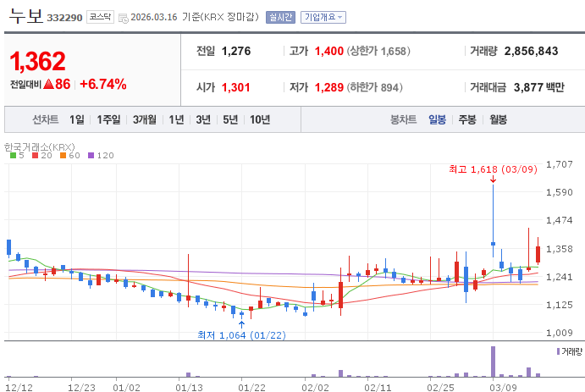Click the 01/22 date axis label

coord(251,388)
